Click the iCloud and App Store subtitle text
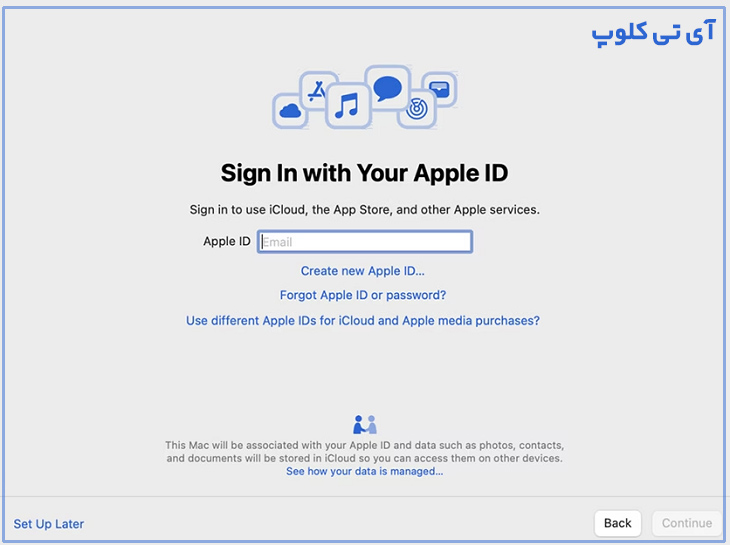This screenshot has height=545, width=730. click(x=364, y=210)
